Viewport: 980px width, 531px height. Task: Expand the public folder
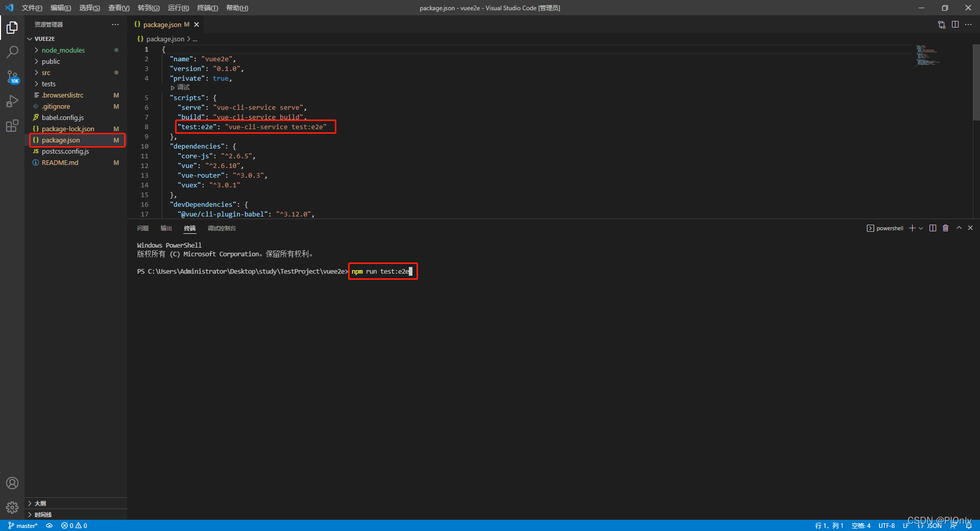76,61
